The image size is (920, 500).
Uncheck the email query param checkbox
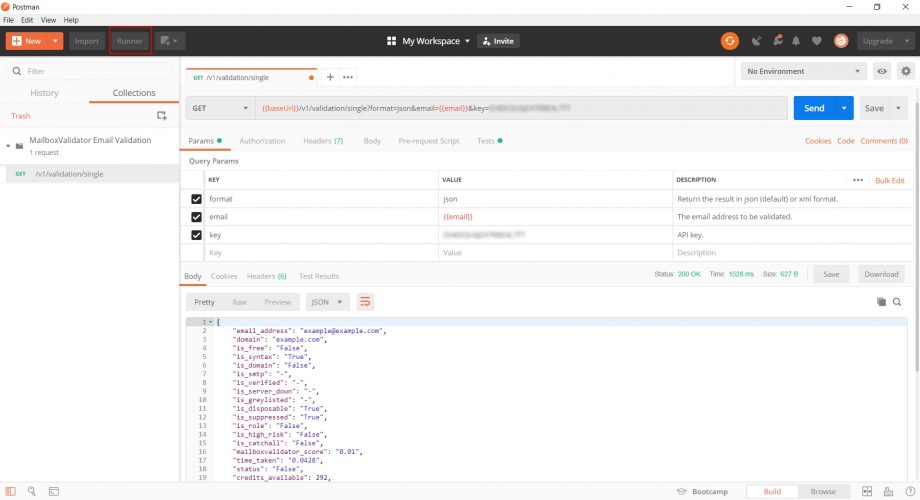(196, 217)
